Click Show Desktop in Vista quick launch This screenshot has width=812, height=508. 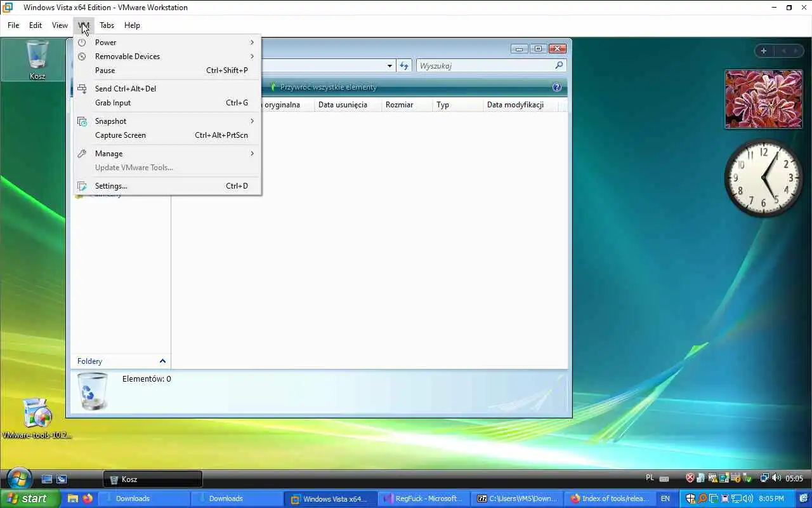click(x=47, y=479)
